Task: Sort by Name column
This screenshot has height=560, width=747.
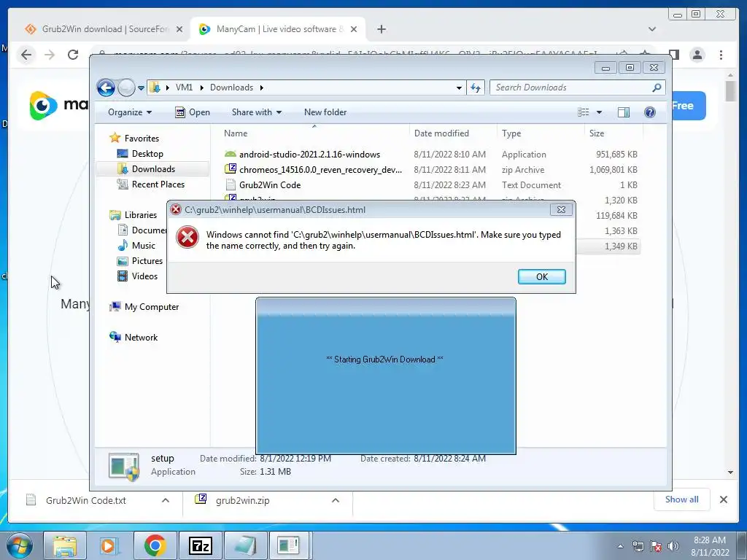Action: [314, 133]
